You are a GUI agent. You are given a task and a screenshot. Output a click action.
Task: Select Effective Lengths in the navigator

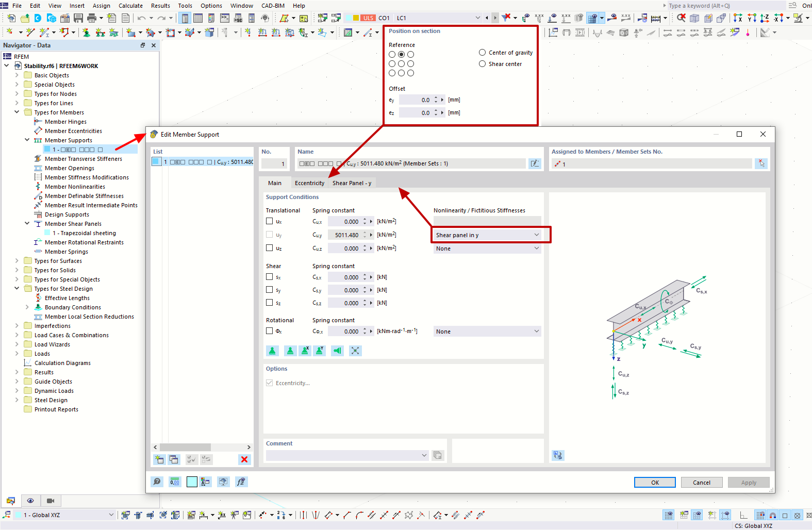[x=67, y=298]
